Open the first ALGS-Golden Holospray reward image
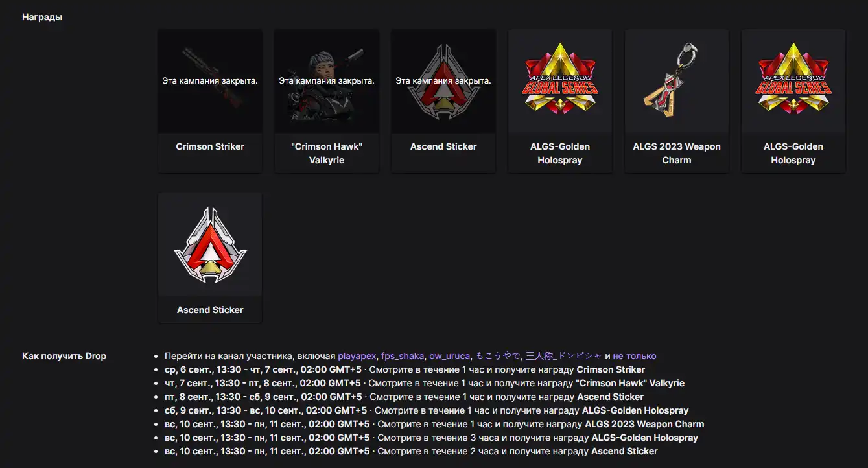Screen dimensions: 868x468 click(x=560, y=82)
